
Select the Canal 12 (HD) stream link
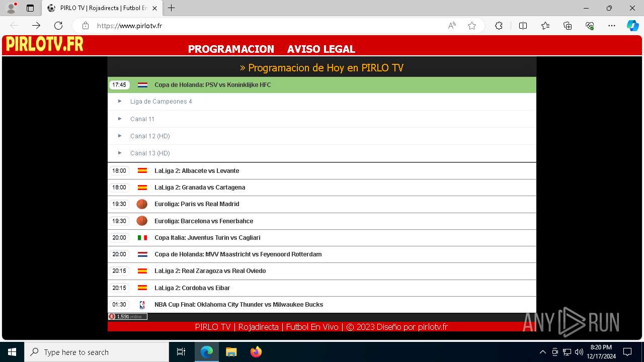tap(150, 136)
